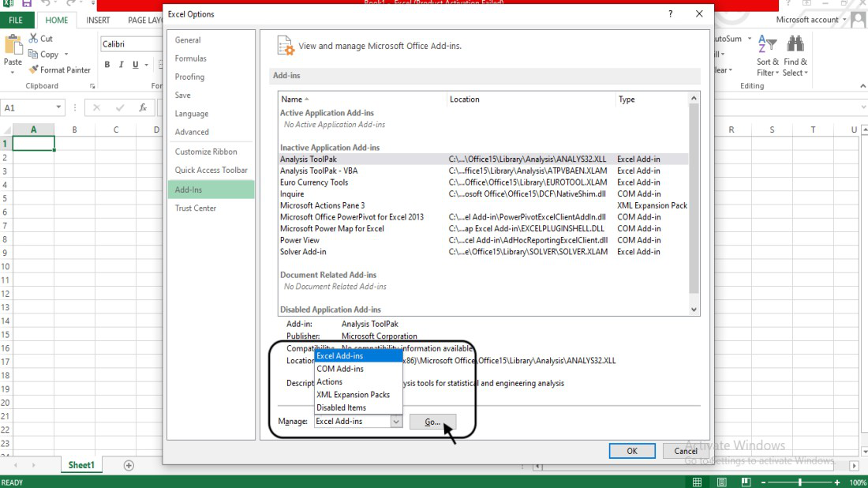Choose Excel Add-ins from Manage list

[x=358, y=356]
